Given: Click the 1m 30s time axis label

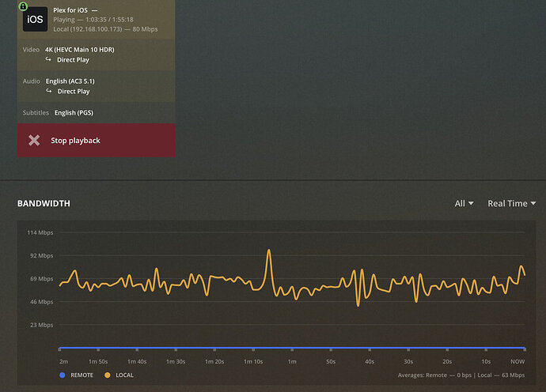Looking at the screenshot, I should point(176,361).
